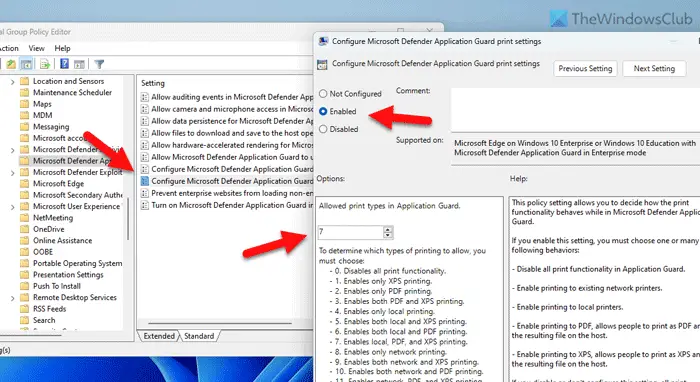
Task: Click the allowed print types number field
Action: pyautogui.click(x=350, y=232)
